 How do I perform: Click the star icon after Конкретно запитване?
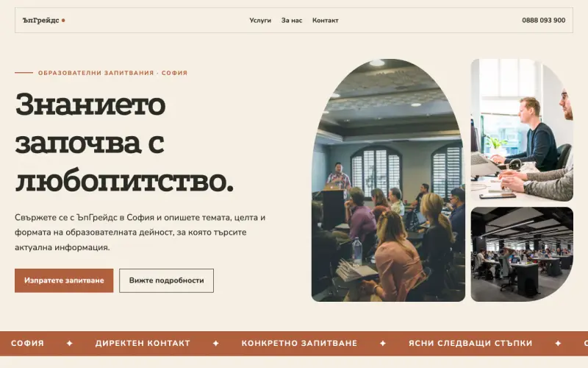pos(382,343)
